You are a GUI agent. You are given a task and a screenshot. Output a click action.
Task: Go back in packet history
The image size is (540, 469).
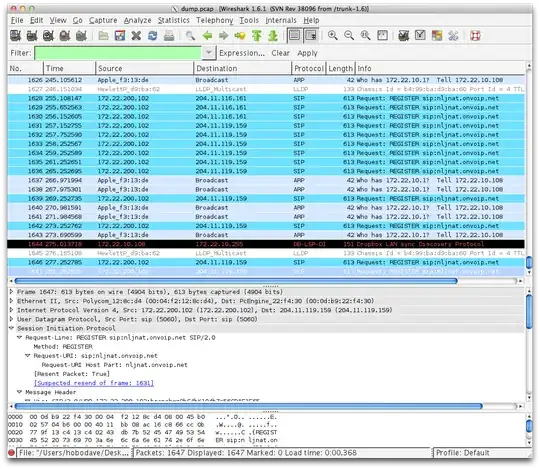[x=207, y=35]
